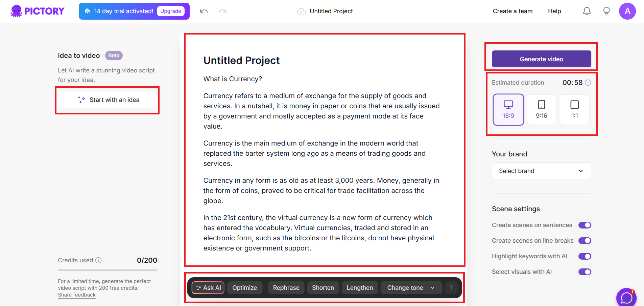The image size is (644, 306).
Task: Turn off Highlight keywords with AI
Action: (585, 256)
